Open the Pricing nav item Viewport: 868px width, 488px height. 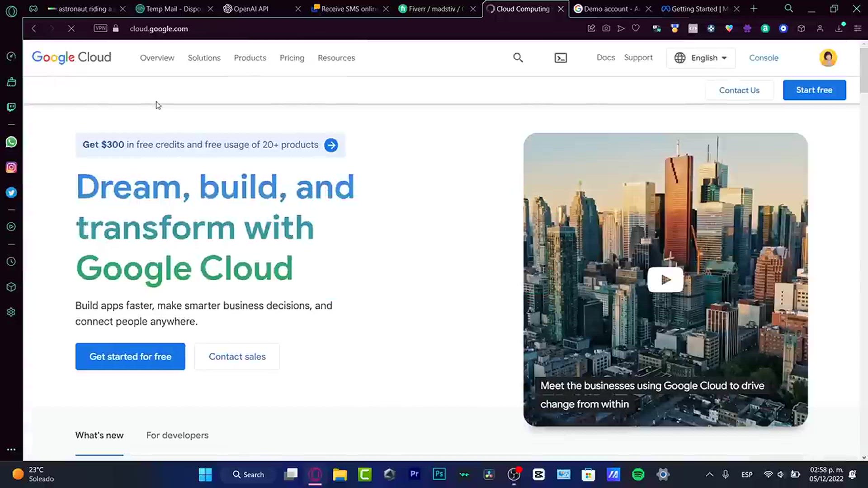(x=292, y=58)
